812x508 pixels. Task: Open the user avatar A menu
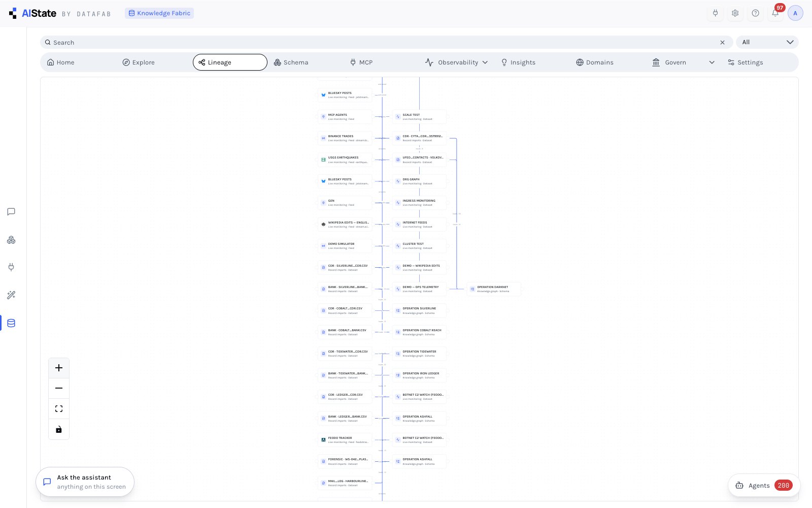tap(795, 13)
